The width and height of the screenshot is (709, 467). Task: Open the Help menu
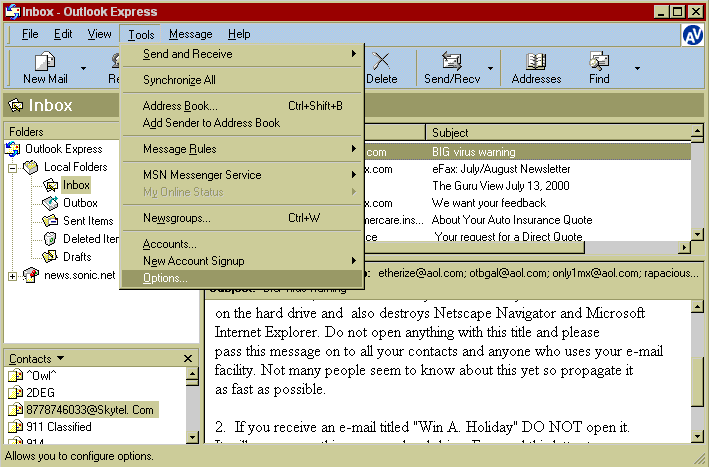[239, 34]
